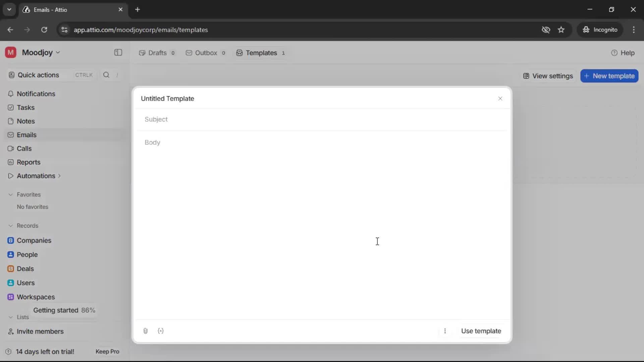Switch to the Templates tab
Screen dimensions: 644x362
click(x=261, y=53)
